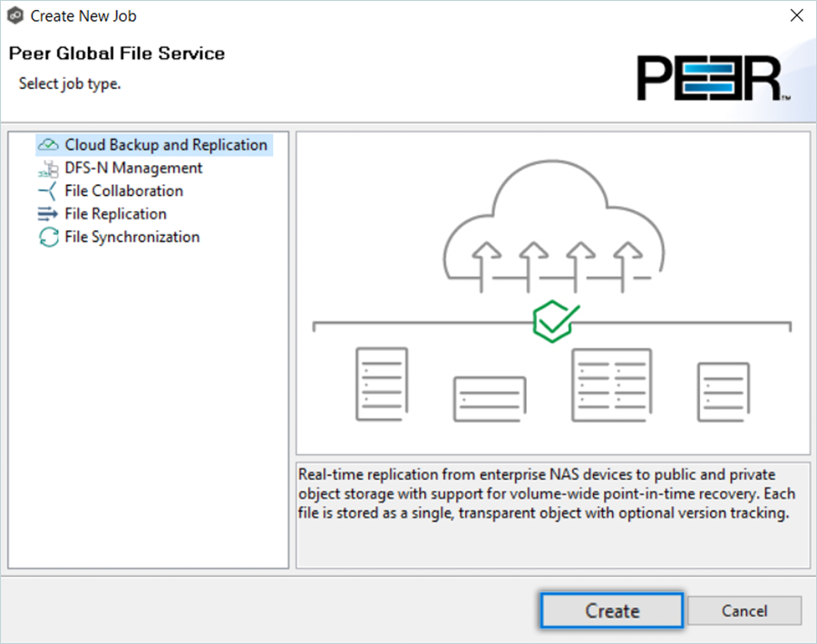Click the Cloud Backup and Replication cloud icon

48,145
